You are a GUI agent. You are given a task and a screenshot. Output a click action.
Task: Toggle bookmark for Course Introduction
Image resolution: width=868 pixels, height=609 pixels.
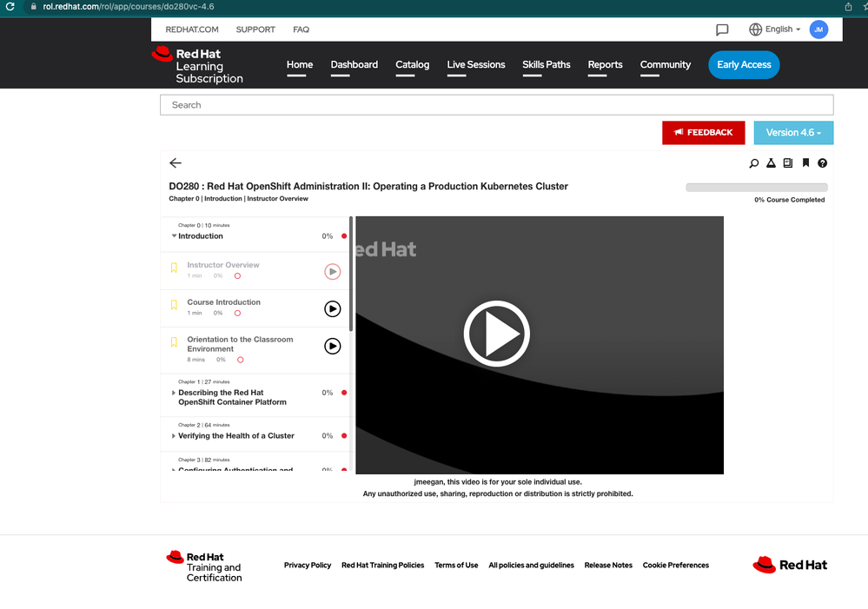coord(174,306)
